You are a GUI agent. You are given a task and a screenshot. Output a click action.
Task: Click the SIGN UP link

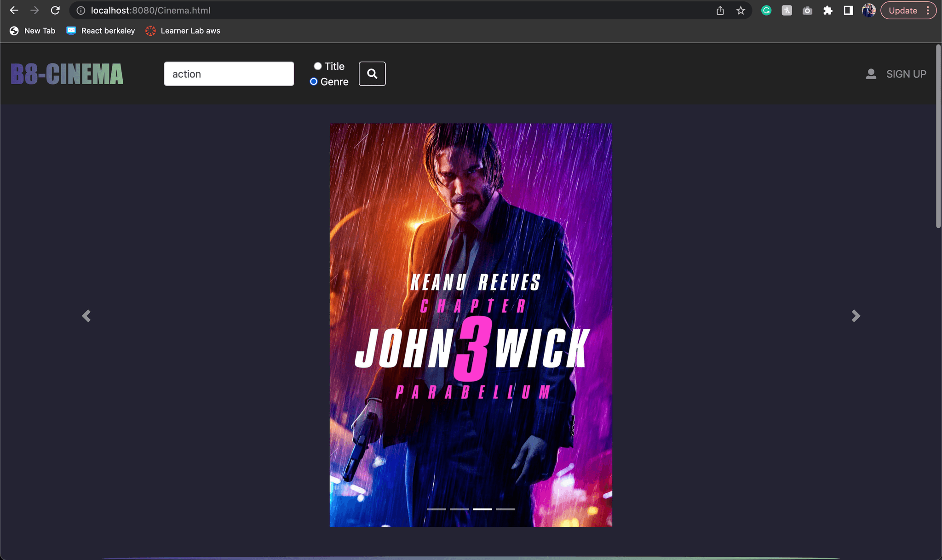coord(906,74)
